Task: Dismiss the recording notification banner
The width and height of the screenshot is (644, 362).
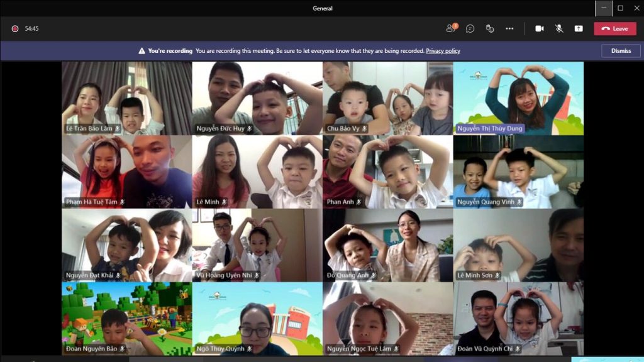Action: click(621, 51)
